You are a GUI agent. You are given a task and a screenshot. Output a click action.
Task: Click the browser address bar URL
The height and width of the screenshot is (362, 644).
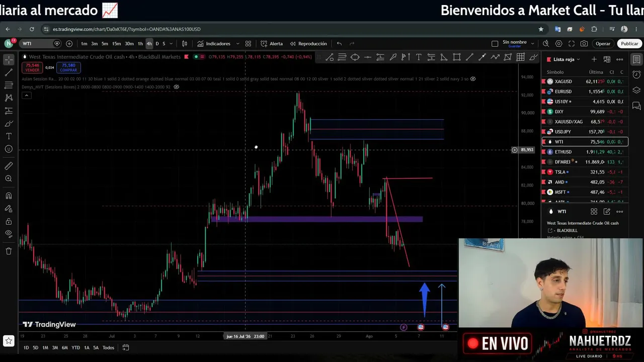(126, 29)
